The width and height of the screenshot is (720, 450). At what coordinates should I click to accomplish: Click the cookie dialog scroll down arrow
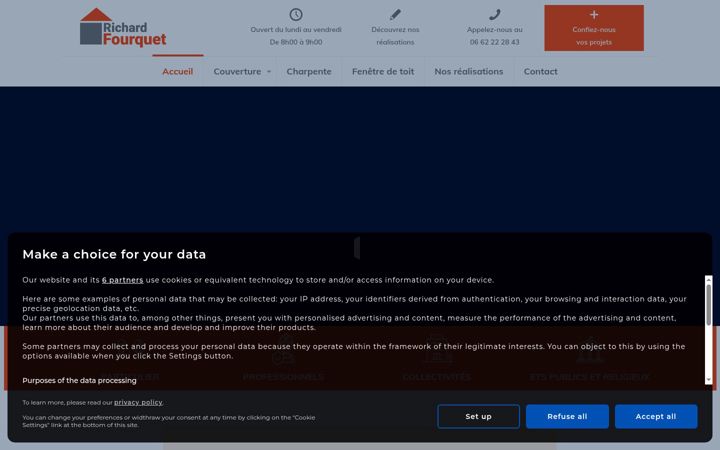(709, 380)
